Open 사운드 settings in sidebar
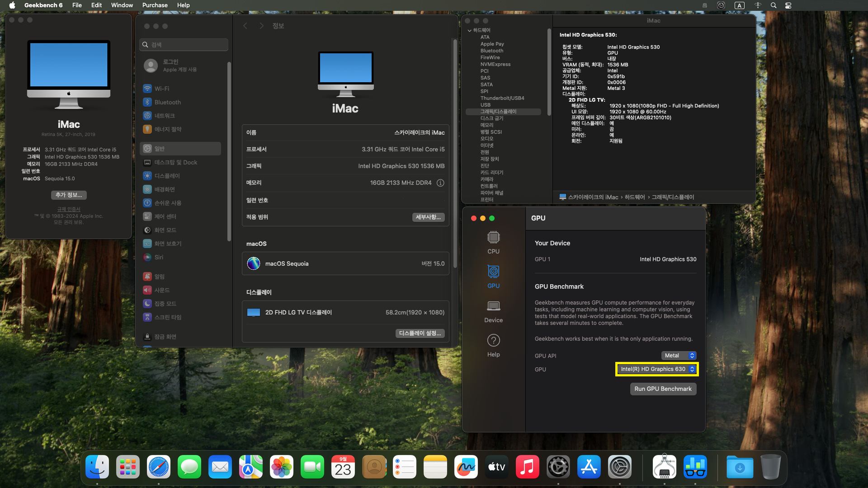The height and width of the screenshot is (488, 868). tap(181, 290)
